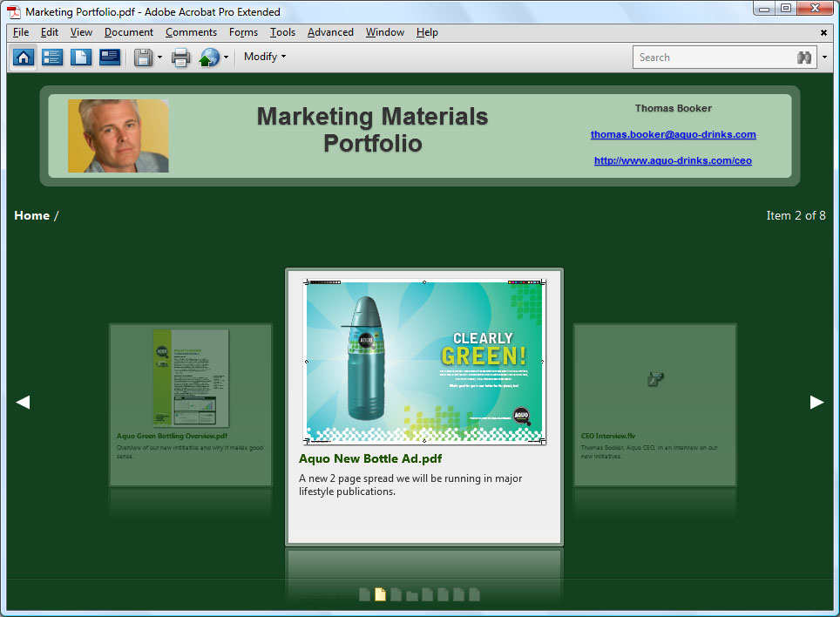
Task: Go to next item with right arrow
Action: pyautogui.click(x=816, y=402)
